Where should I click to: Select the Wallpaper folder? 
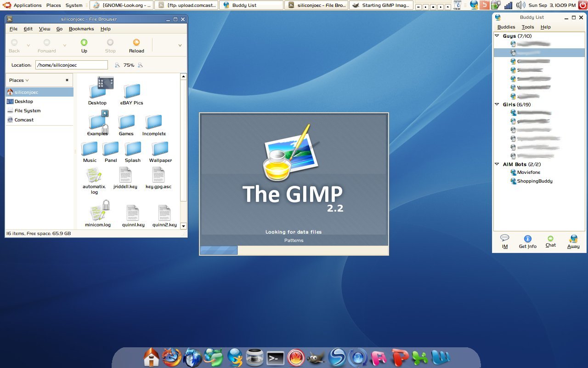tap(160, 152)
